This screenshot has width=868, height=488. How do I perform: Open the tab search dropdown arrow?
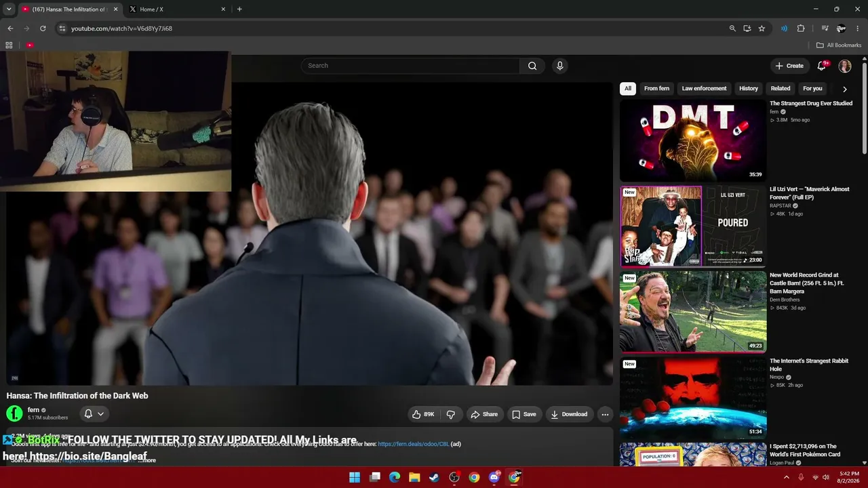click(x=9, y=9)
